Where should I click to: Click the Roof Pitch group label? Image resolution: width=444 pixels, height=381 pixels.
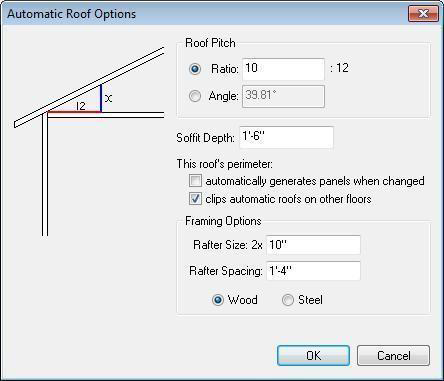click(x=210, y=43)
